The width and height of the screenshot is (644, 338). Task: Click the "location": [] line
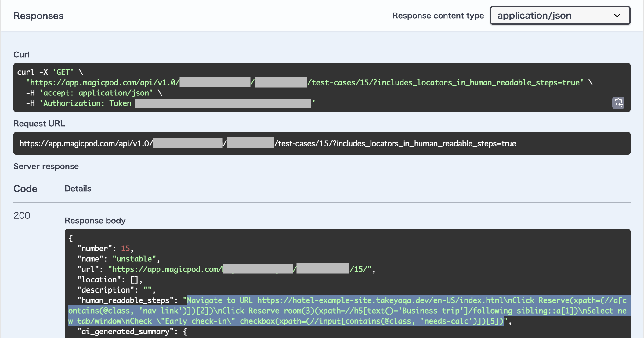coord(110,280)
